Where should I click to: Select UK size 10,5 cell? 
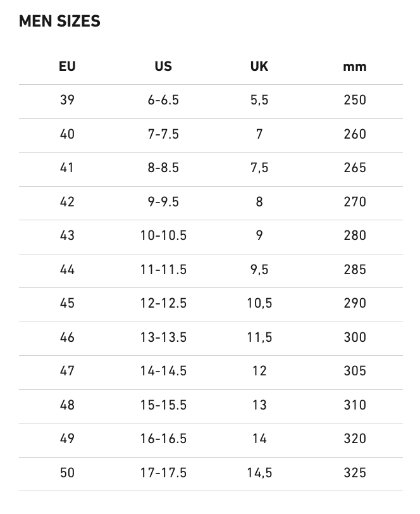[259, 303]
